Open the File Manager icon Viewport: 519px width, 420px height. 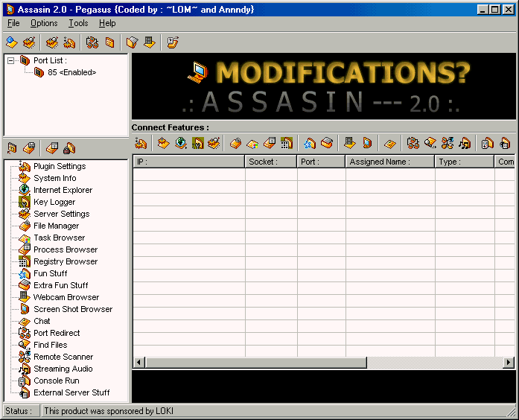coord(25,226)
